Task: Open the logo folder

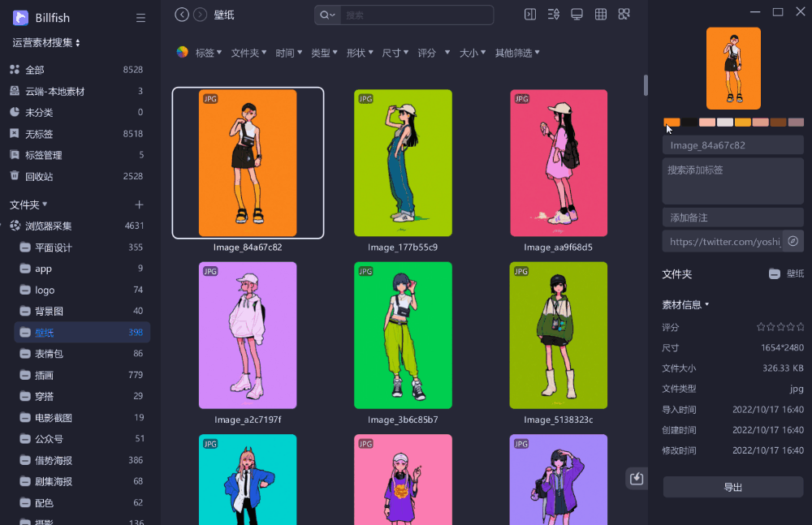Action: coord(82,290)
